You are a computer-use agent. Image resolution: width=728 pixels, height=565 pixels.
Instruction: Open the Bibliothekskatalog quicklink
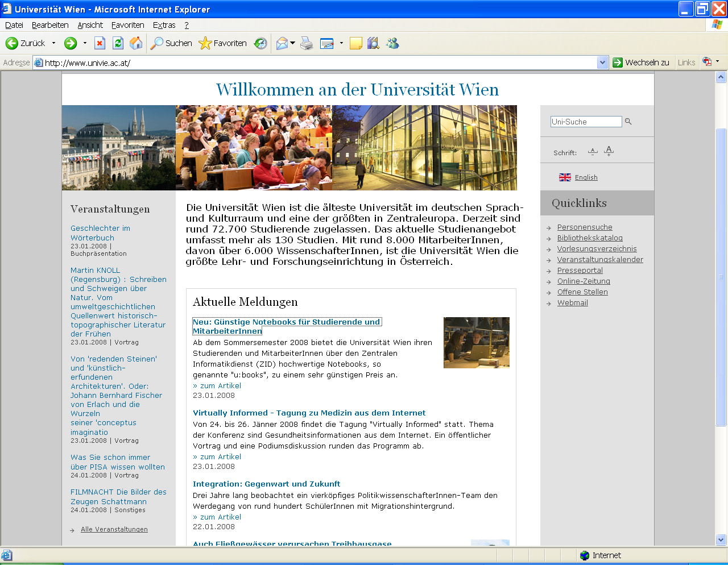(x=590, y=238)
